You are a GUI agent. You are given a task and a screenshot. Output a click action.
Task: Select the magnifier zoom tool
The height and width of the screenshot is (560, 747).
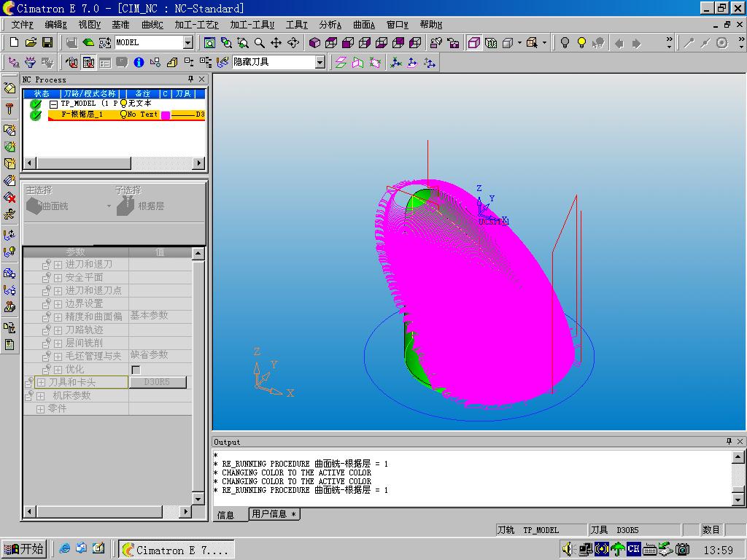click(x=260, y=43)
